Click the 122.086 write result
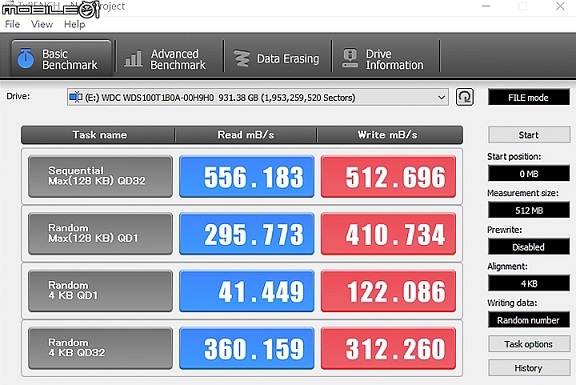Viewport: 576px width, 385px height. (388, 291)
